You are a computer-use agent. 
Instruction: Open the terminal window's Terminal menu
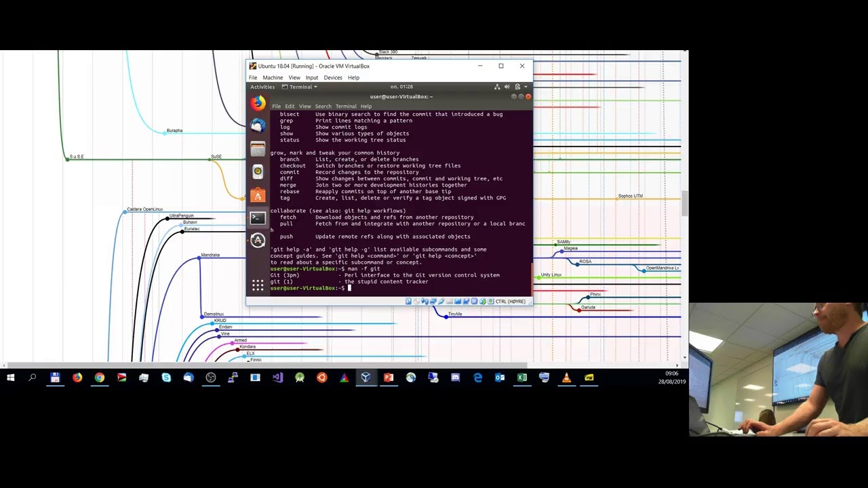[x=346, y=106]
